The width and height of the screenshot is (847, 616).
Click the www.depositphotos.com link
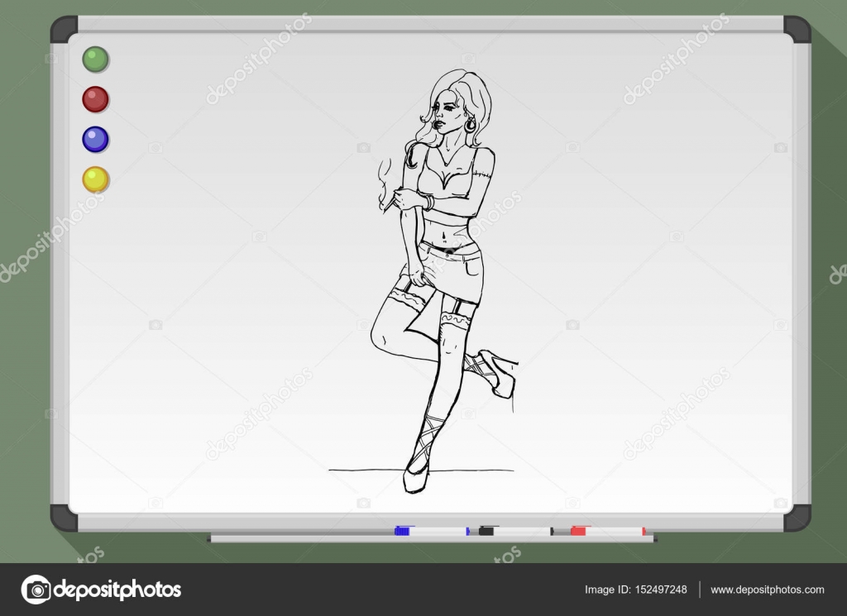click(767, 590)
